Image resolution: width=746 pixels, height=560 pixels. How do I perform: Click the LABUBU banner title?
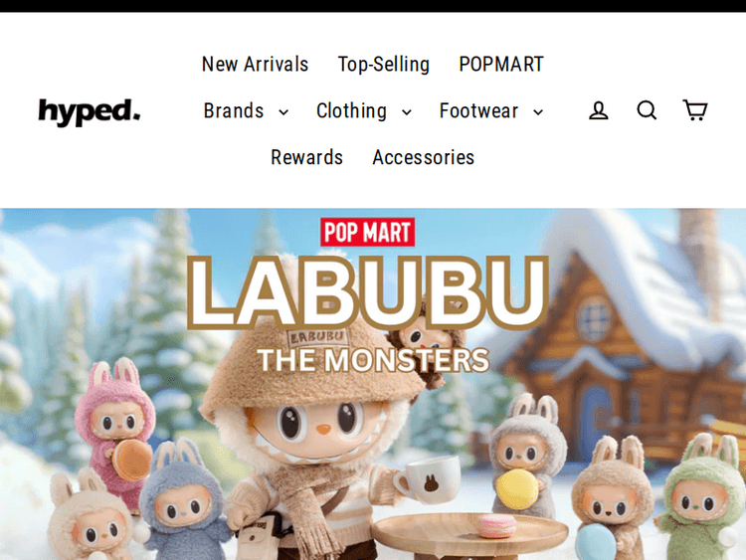pyautogui.click(x=368, y=292)
